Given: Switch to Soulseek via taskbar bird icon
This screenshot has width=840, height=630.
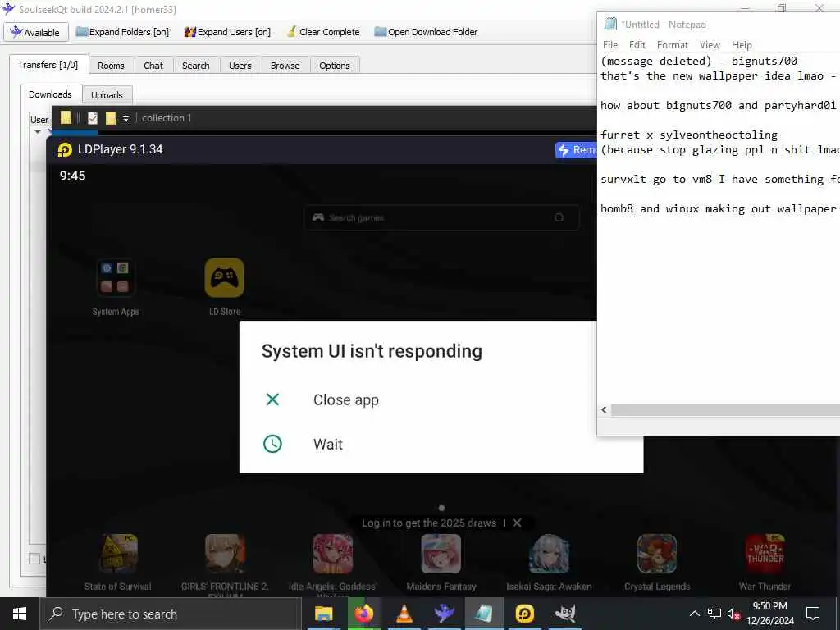Looking at the screenshot, I should tap(444, 614).
